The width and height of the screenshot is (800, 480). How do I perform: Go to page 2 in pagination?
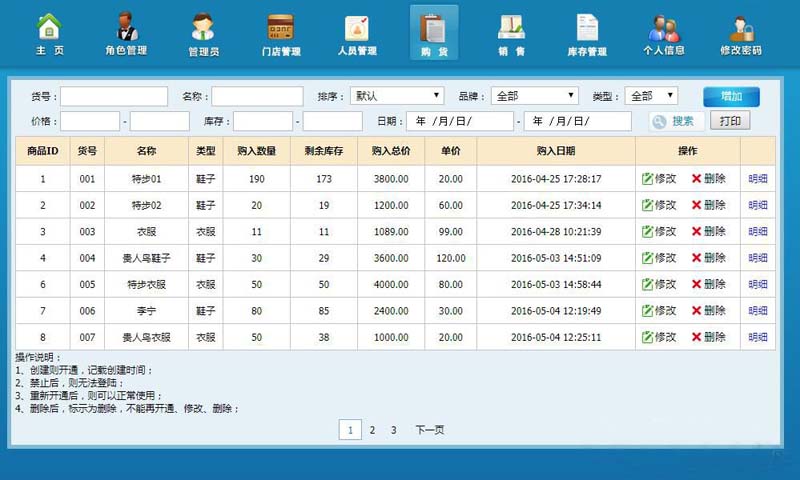pos(372,430)
